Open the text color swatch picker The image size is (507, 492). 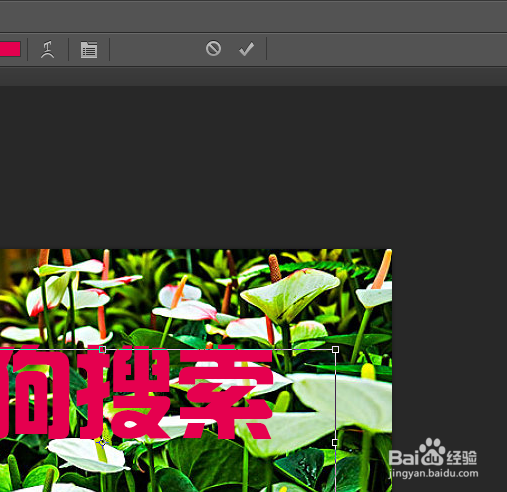(x=10, y=49)
